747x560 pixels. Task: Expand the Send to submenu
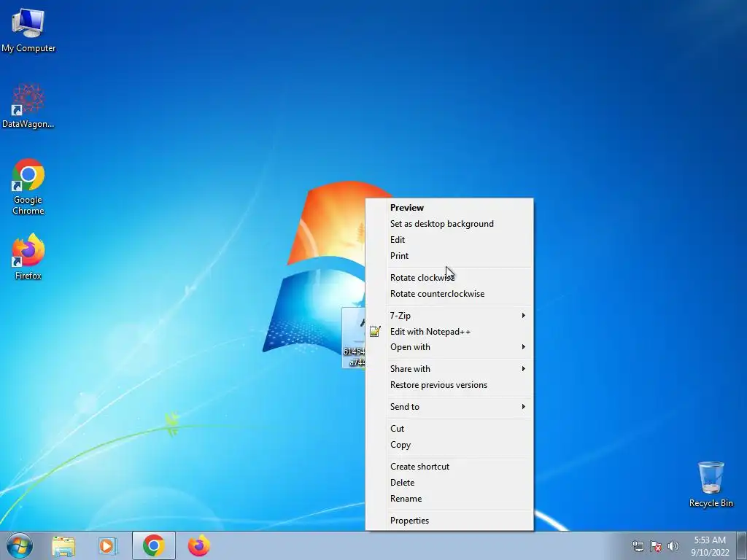point(449,407)
